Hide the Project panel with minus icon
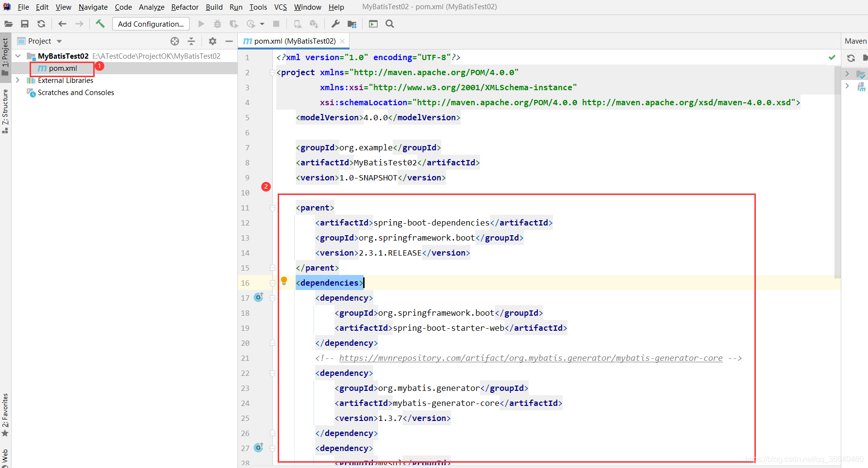Viewport: 868px width, 468px height. pos(229,41)
